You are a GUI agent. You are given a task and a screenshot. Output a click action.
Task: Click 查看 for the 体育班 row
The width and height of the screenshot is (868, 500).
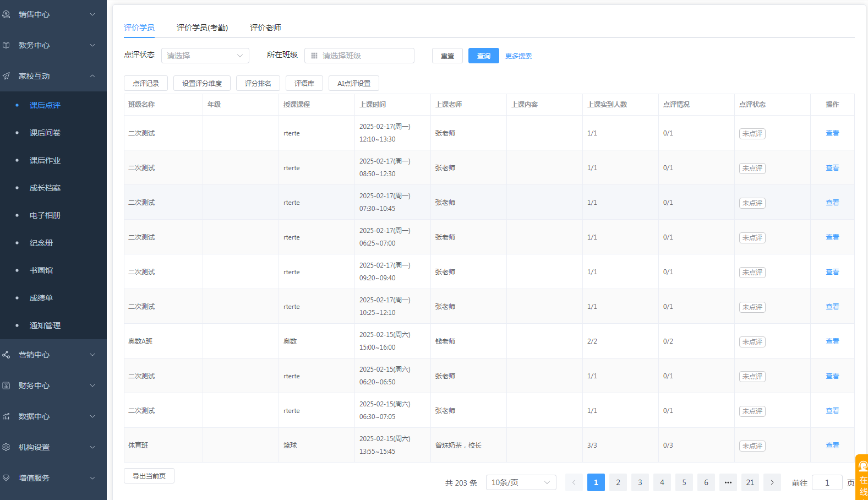(x=832, y=445)
